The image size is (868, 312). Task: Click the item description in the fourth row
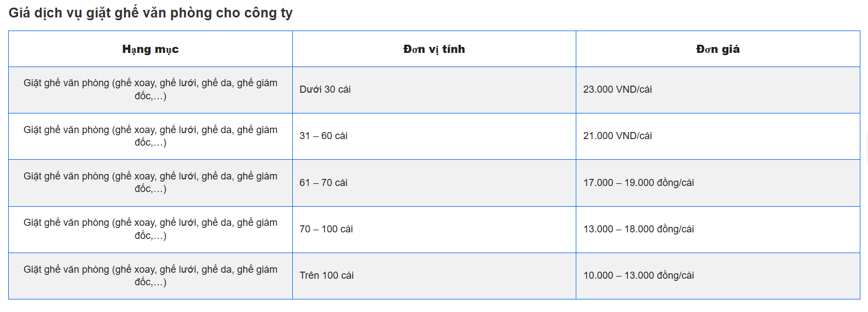pyautogui.click(x=150, y=229)
